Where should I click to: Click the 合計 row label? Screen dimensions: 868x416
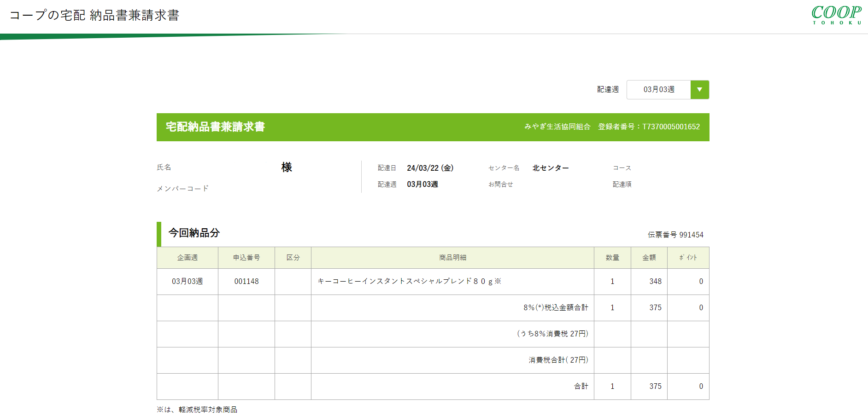coord(581,386)
